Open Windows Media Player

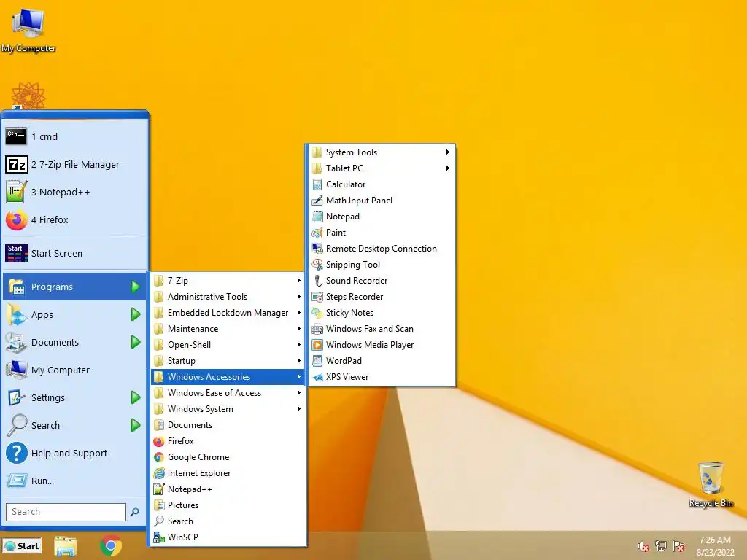[381, 345]
